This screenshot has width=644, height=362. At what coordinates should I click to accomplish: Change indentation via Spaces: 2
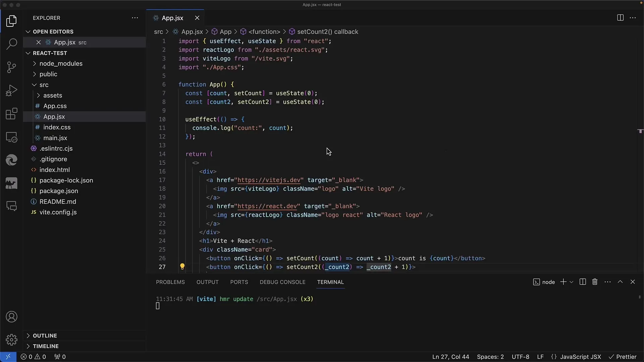click(x=490, y=357)
